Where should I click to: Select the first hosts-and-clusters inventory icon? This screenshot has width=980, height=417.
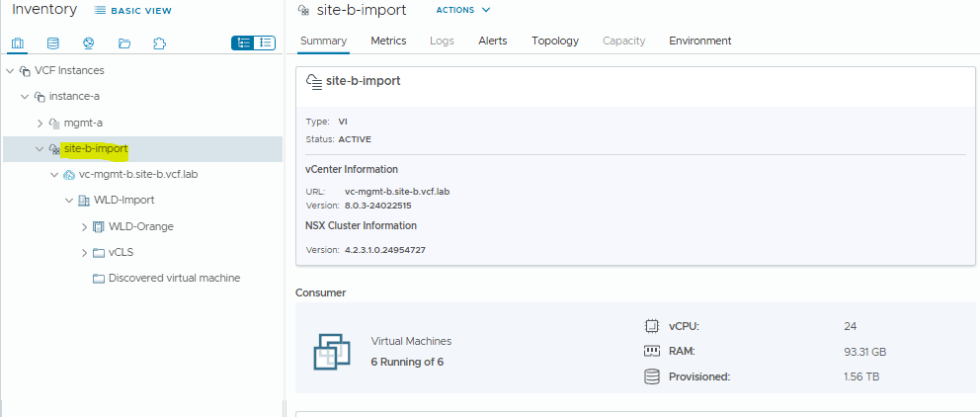19,43
